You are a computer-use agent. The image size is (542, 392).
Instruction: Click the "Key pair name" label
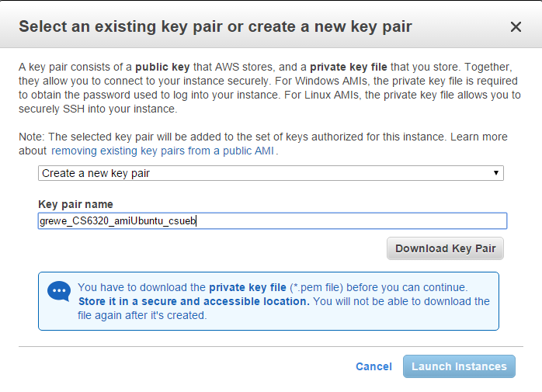tap(75, 204)
